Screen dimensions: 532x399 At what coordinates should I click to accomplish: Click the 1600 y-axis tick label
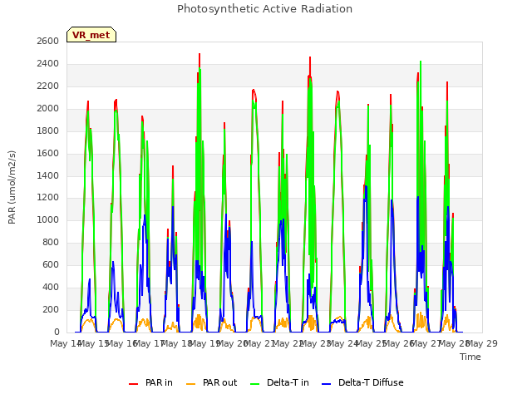coord(48,153)
